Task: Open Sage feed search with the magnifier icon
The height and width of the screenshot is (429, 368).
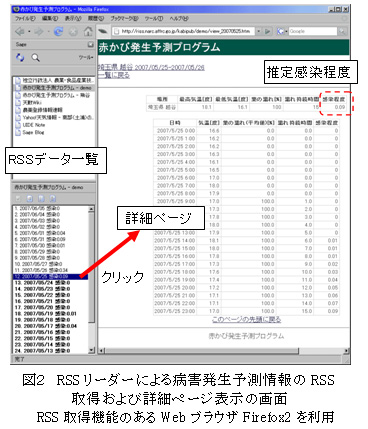Action: click(x=35, y=58)
